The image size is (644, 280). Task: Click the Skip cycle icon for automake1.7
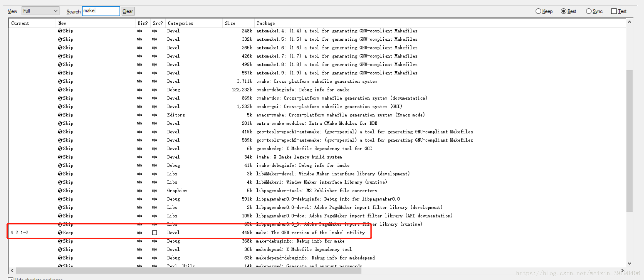60,56
